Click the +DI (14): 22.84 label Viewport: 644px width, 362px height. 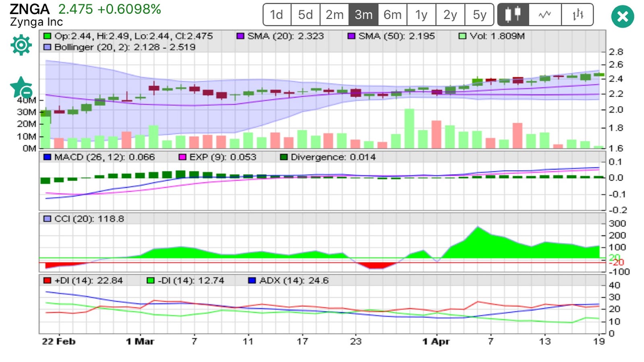pos(89,280)
